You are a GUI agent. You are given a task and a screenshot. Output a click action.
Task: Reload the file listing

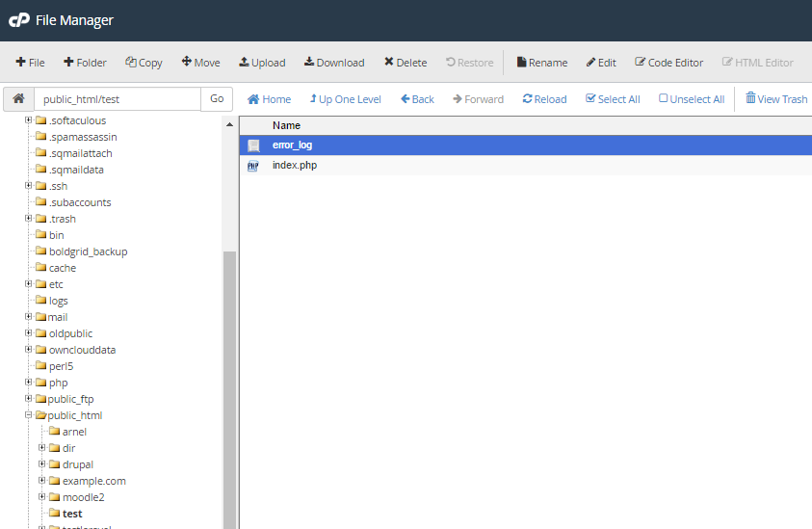tap(544, 99)
